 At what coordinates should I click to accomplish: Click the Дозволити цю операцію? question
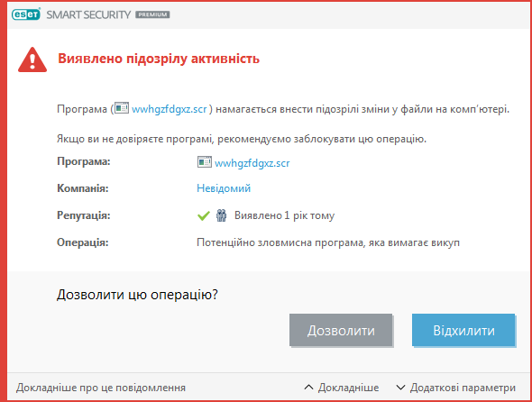point(137,295)
